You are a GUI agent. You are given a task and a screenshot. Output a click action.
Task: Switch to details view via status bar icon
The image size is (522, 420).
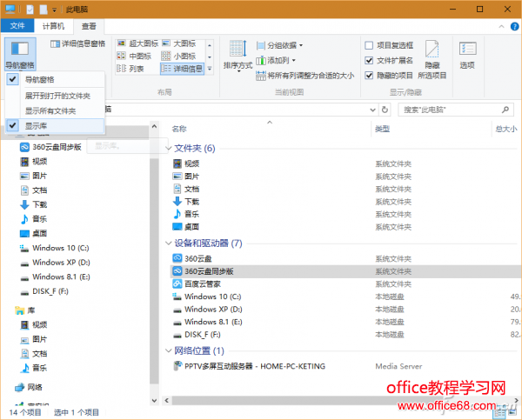pyautogui.click(x=500, y=414)
